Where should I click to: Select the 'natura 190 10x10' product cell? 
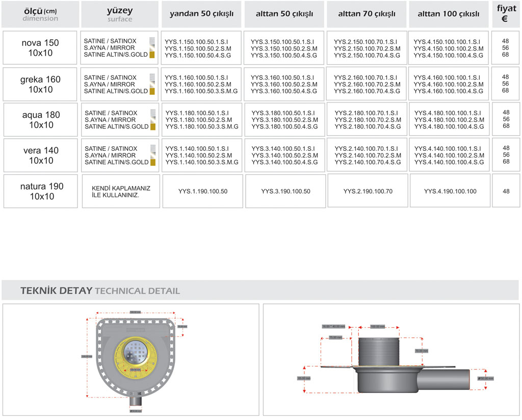[x=41, y=191]
